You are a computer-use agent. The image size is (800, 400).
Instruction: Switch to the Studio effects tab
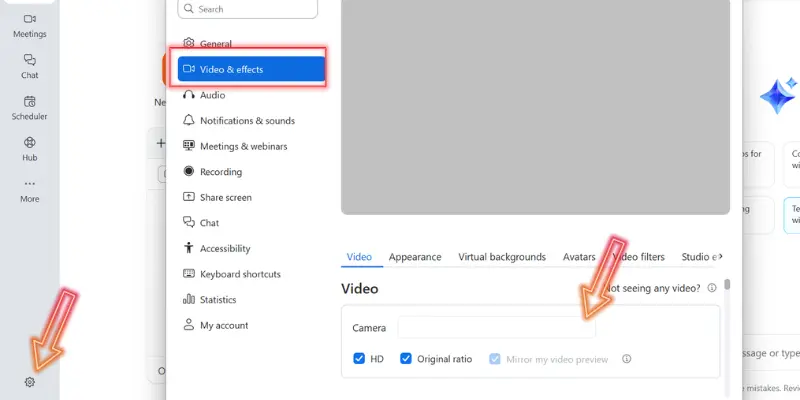[698, 257]
